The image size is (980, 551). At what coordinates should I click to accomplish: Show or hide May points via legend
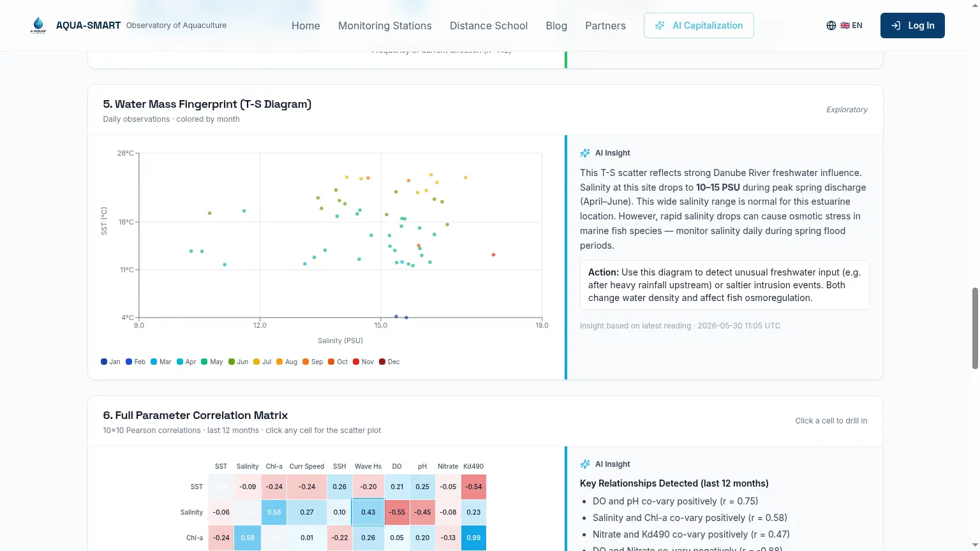coord(212,362)
